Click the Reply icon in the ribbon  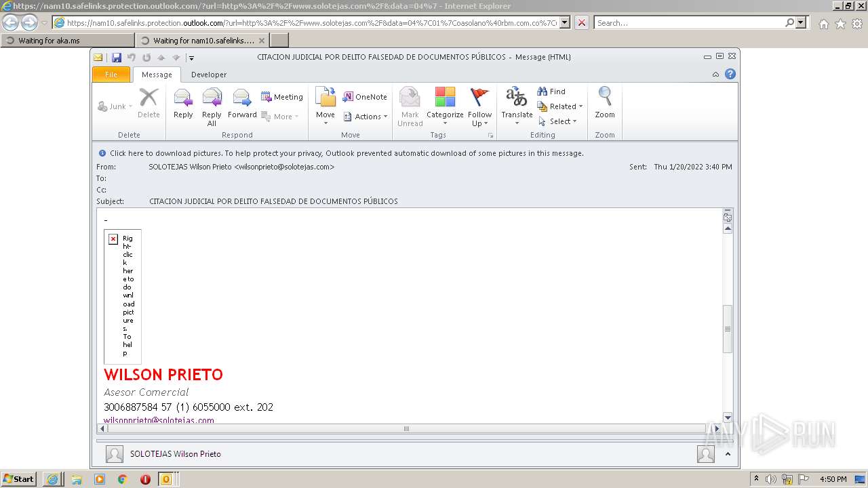tap(183, 103)
